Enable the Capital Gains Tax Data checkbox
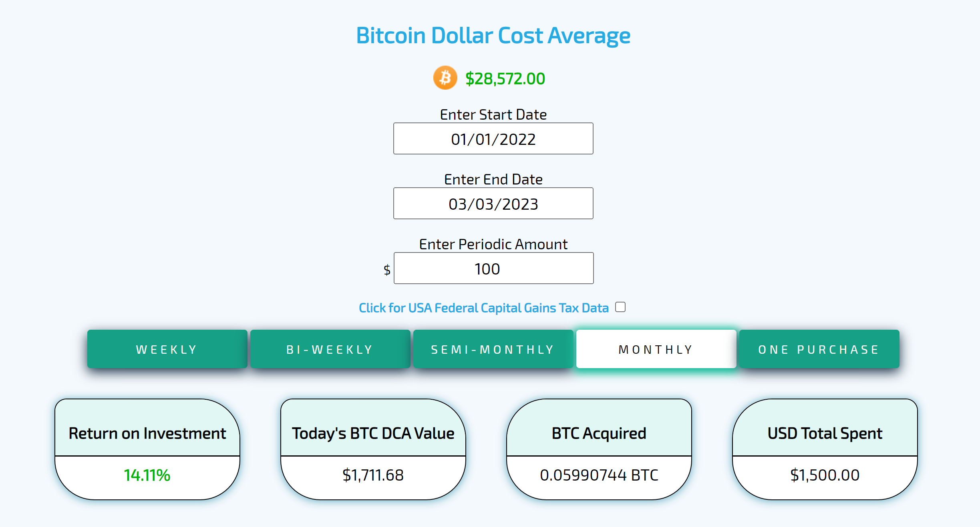The width and height of the screenshot is (980, 527). point(620,307)
